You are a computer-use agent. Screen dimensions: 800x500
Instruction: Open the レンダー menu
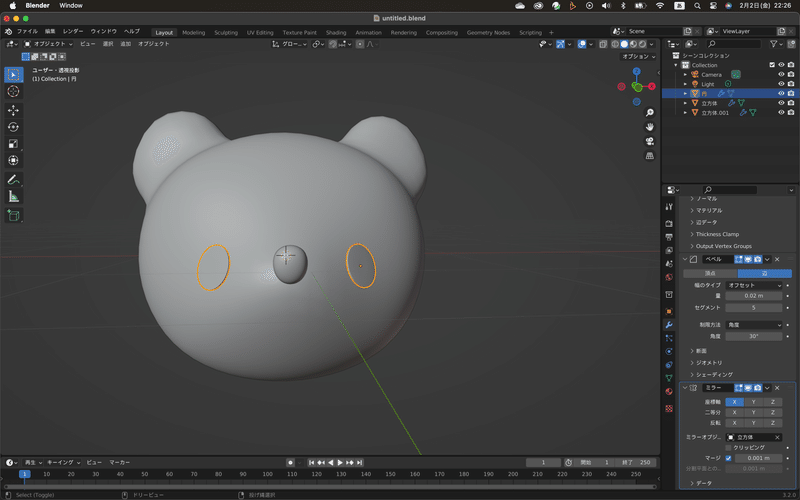(x=73, y=32)
